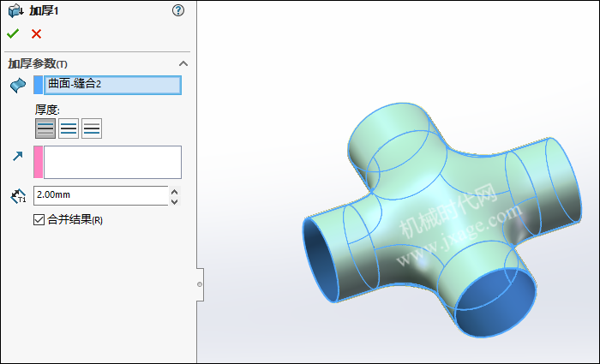Select the 曲面-缝合2 surface selection box
The width and height of the screenshot is (600, 364).
[x=112, y=85]
